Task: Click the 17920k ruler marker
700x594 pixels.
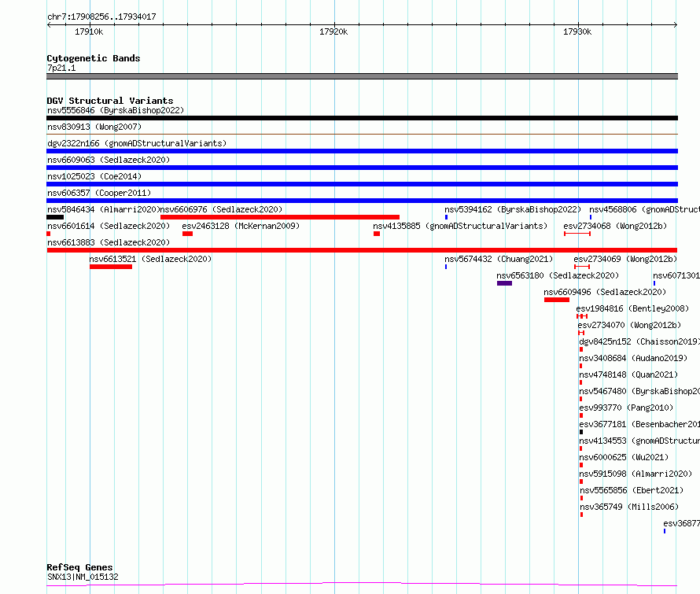Action: (333, 31)
